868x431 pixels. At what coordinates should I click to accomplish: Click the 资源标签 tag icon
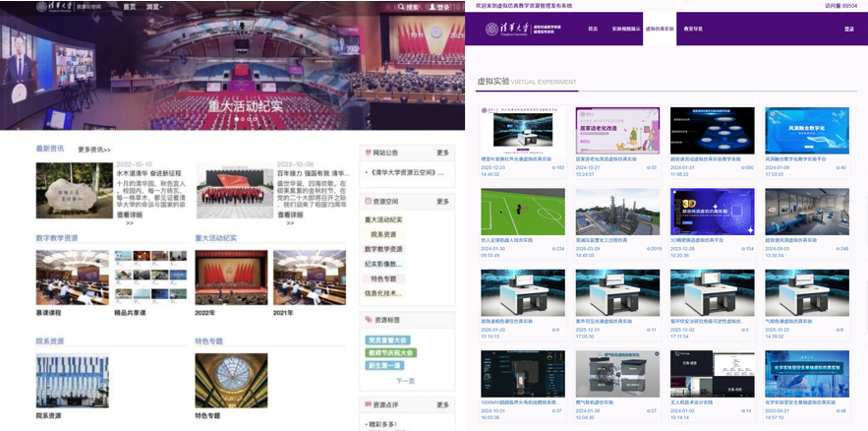coord(367,321)
